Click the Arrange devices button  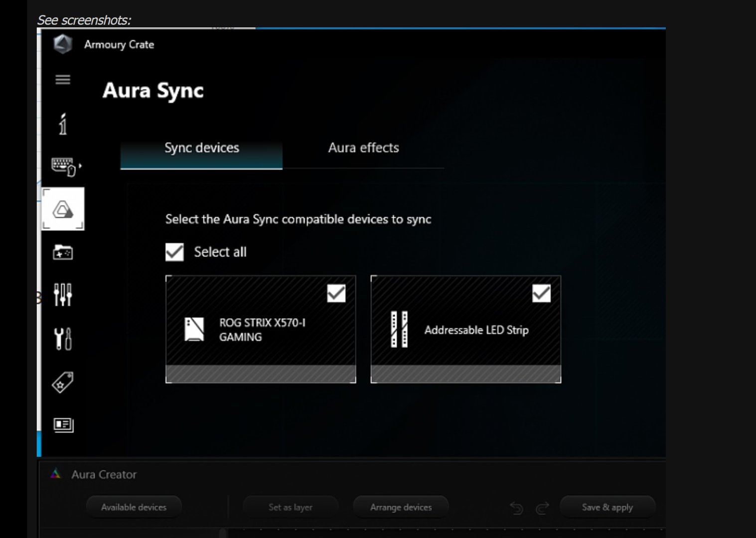(401, 507)
